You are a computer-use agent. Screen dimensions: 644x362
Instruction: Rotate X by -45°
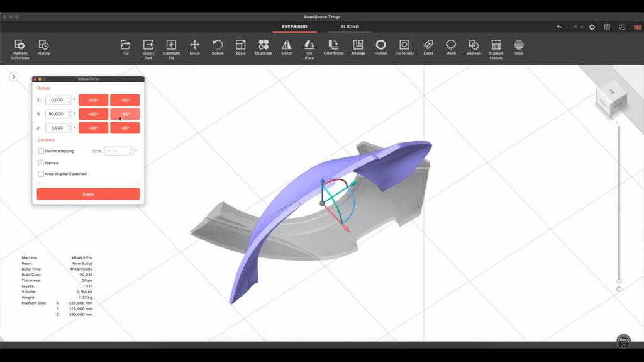click(125, 100)
